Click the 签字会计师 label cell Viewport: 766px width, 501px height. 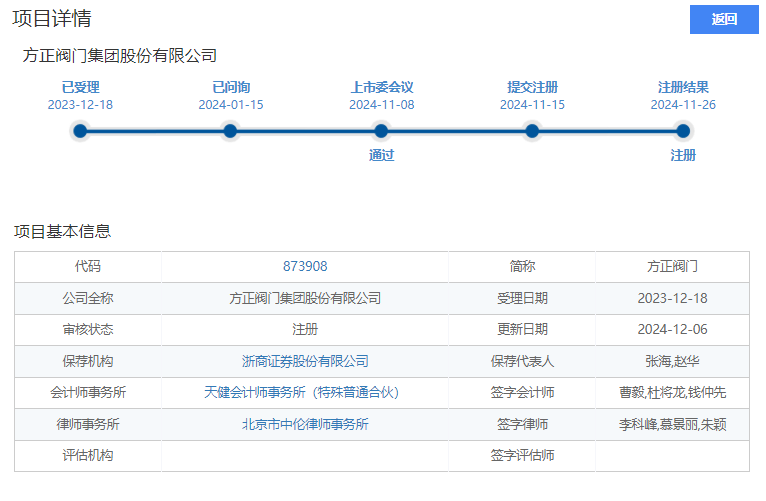pyautogui.click(x=522, y=393)
